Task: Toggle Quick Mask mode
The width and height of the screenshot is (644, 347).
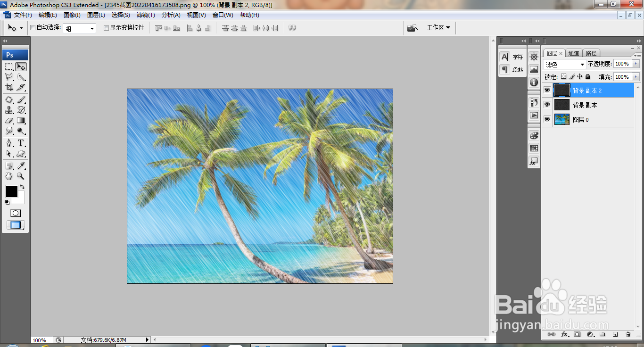Action: 16,213
